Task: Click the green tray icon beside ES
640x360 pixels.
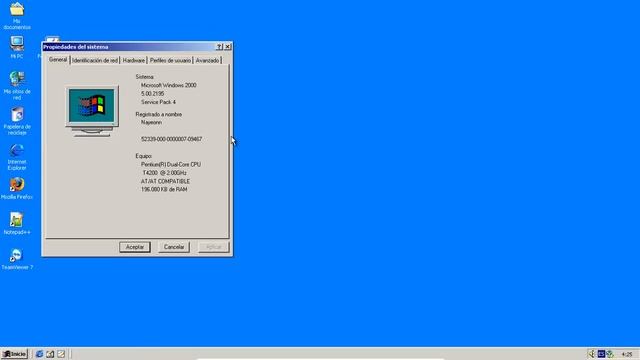Action: [610, 354]
